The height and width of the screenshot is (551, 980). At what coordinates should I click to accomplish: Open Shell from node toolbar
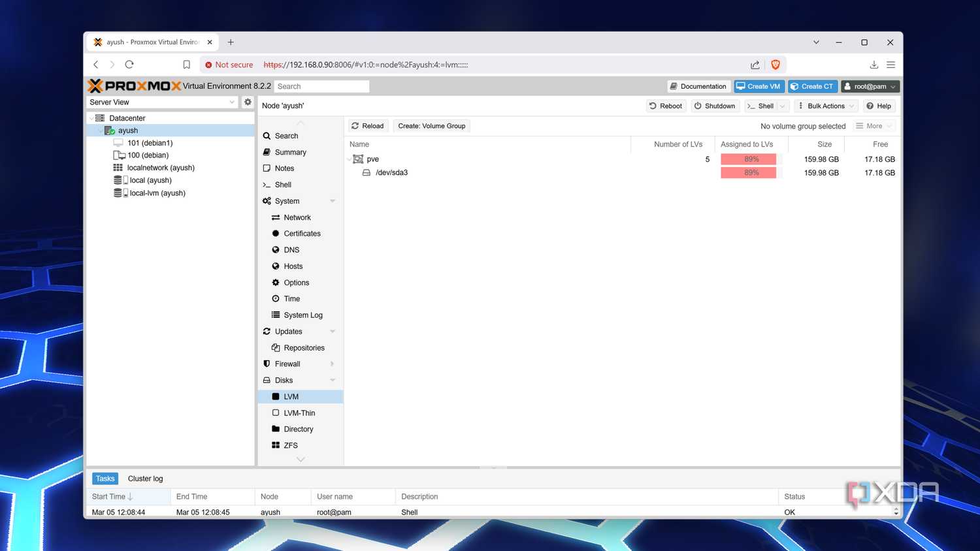[x=760, y=106]
